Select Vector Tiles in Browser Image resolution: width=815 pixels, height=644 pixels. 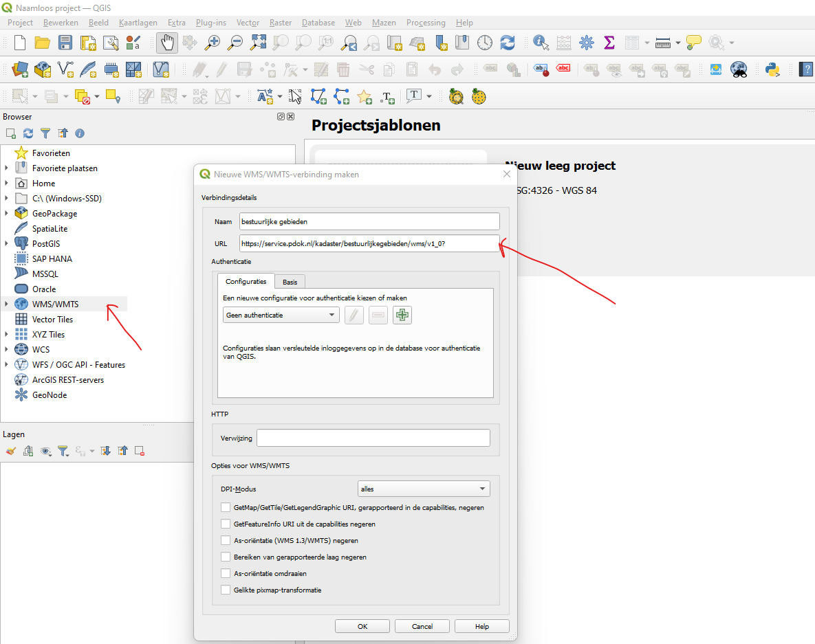[x=52, y=319]
